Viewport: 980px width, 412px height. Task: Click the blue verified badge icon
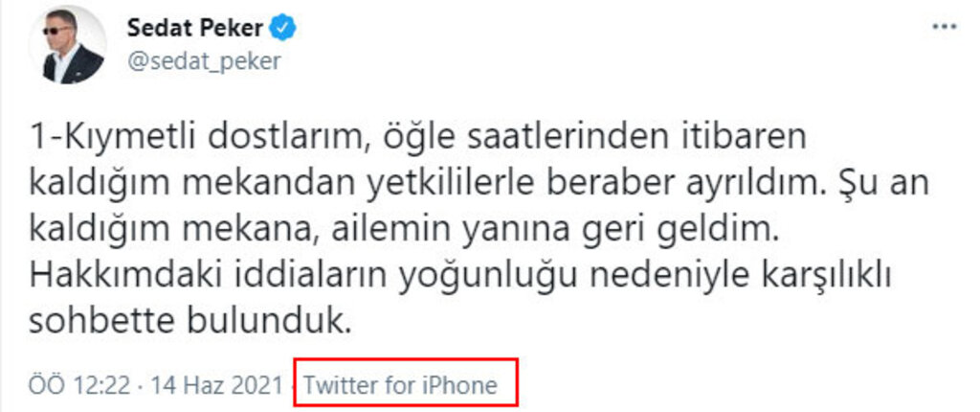click(282, 28)
